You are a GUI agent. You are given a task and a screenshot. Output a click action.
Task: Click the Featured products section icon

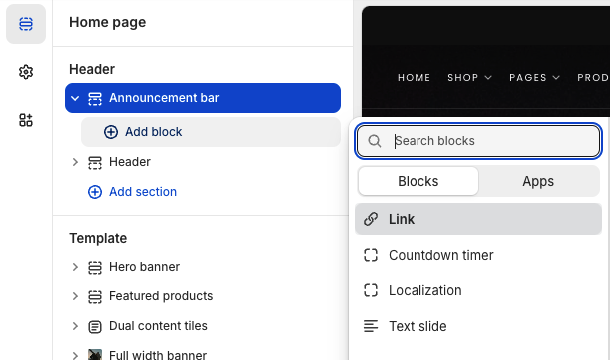pyautogui.click(x=95, y=297)
